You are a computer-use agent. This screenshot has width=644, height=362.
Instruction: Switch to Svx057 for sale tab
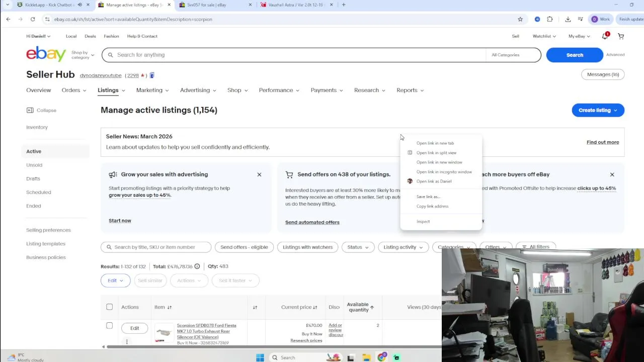(214, 5)
